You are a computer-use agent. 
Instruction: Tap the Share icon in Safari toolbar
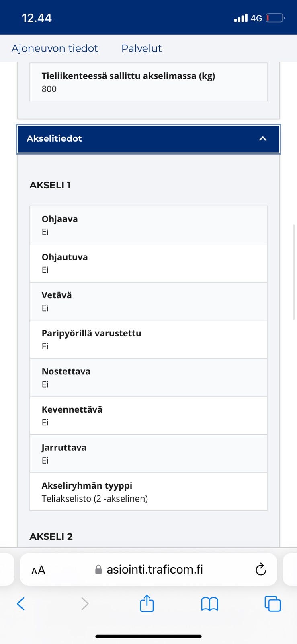[147, 604]
